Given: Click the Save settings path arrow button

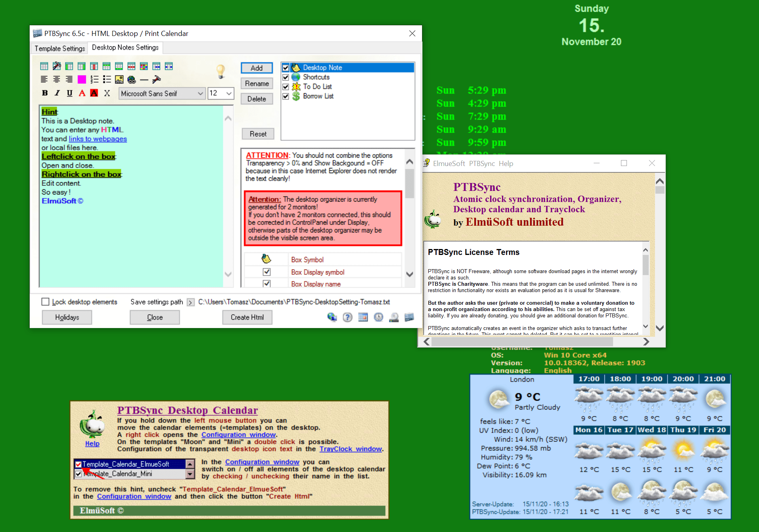Looking at the screenshot, I should pos(191,302).
